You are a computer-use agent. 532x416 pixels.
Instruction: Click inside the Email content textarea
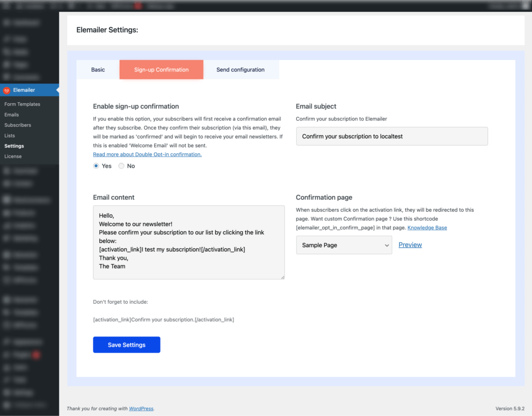click(188, 242)
